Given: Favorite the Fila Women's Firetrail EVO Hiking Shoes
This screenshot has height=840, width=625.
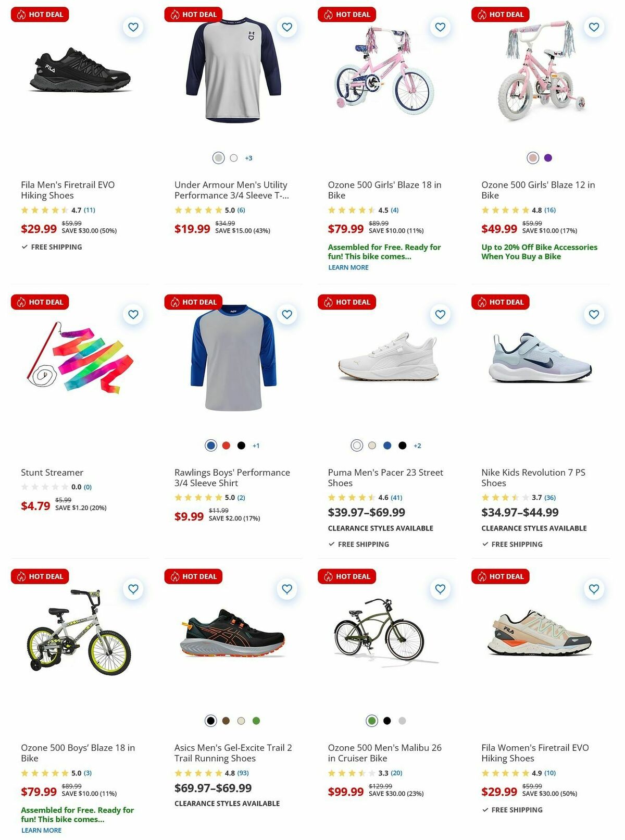Looking at the screenshot, I should [x=593, y=589].
